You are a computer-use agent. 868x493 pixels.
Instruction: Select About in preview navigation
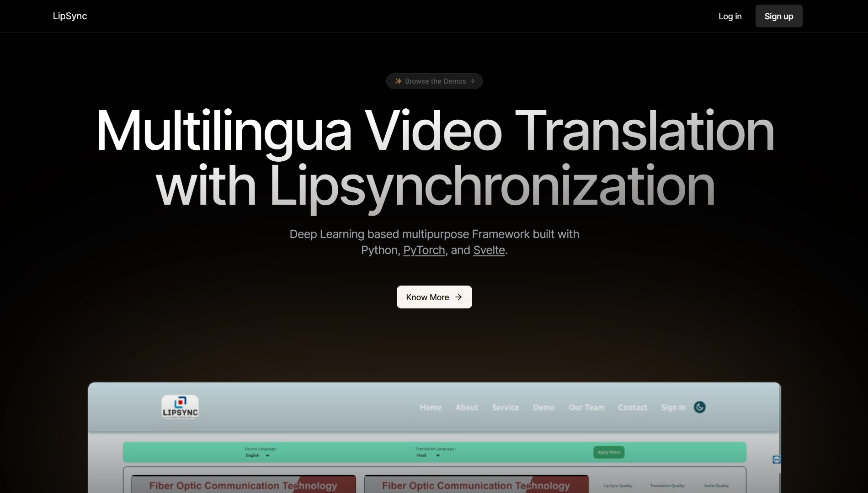467,407
